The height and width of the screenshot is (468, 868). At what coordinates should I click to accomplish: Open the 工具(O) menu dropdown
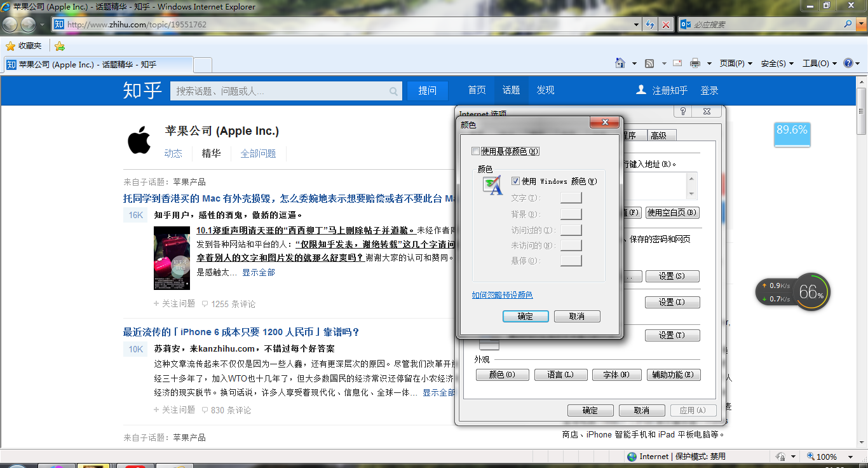[x=820, y=64]
